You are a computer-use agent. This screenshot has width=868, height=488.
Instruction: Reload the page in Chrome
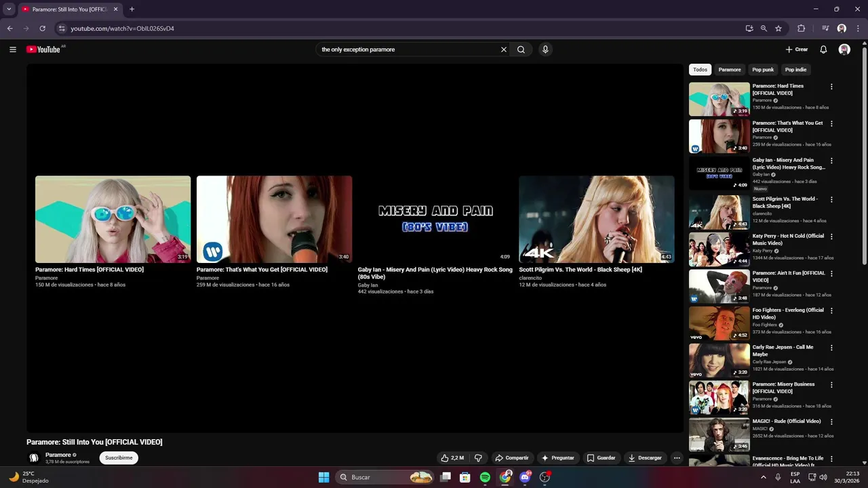tap(42, 28)
